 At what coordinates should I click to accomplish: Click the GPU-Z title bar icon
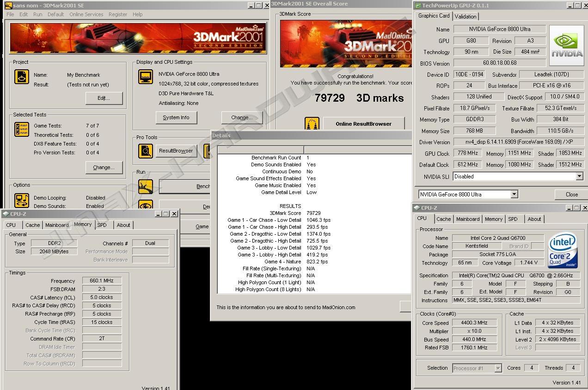click(x=417, y=6)
